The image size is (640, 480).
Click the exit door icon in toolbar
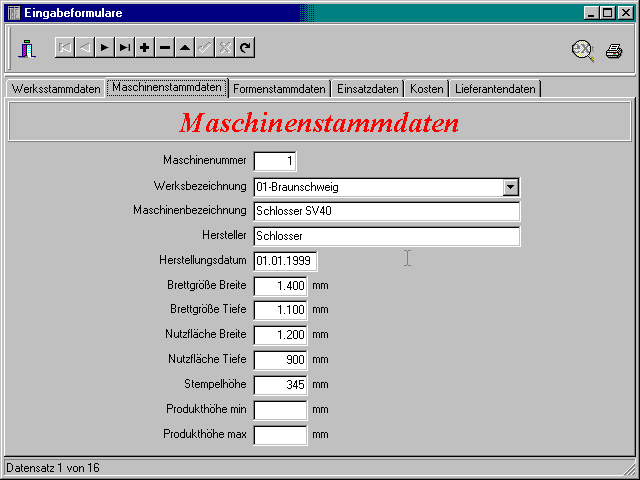tap(27, 48)
